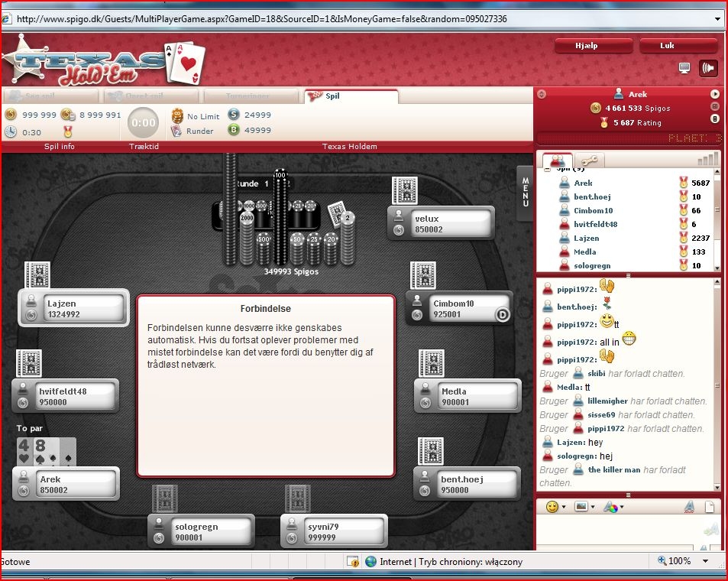728x581 pixels.
Task: Switch to the Spil tab
Action: (x=351, y=96)
